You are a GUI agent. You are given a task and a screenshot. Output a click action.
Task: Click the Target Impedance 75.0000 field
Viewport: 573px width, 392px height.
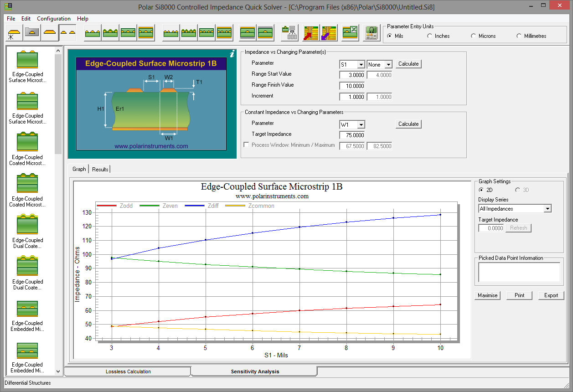(x=352, y=135)
